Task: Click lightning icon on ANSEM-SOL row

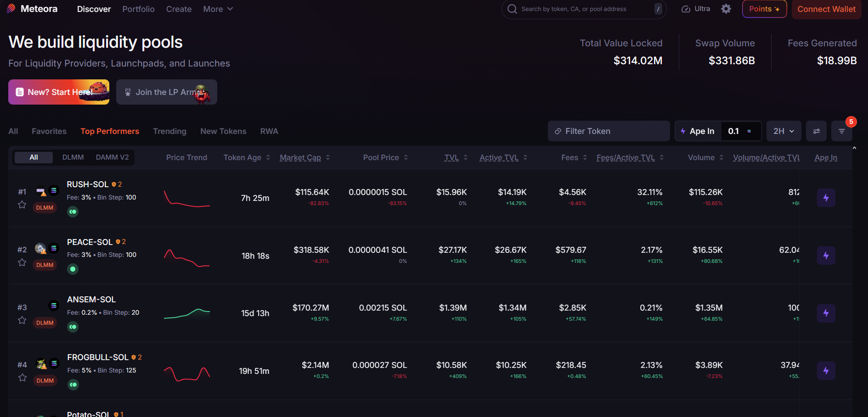Action: coord(826,313)
